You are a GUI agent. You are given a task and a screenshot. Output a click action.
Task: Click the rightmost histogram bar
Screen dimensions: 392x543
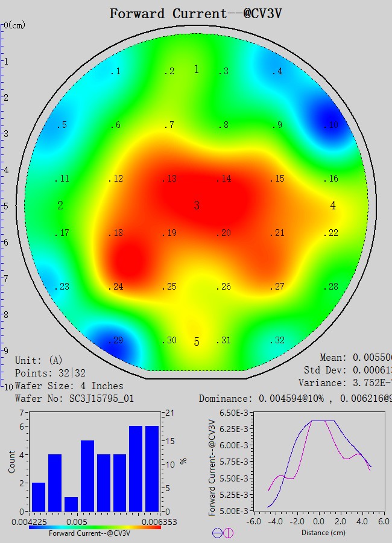(152, 468)
